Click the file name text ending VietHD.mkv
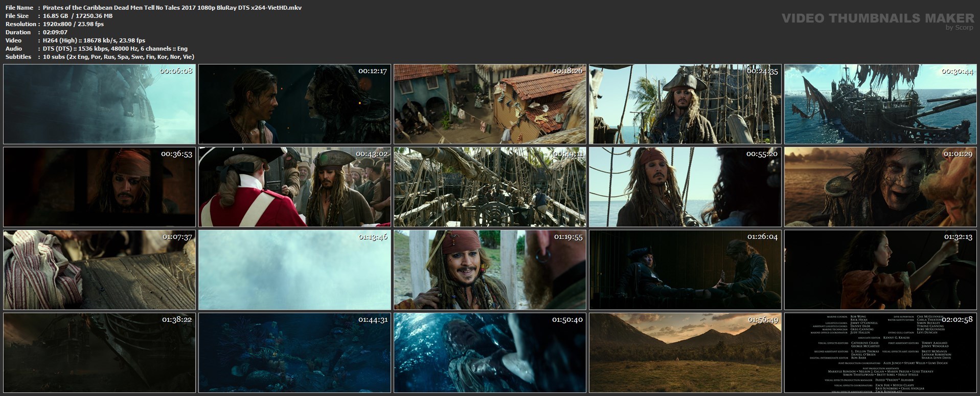 point(172,8)
